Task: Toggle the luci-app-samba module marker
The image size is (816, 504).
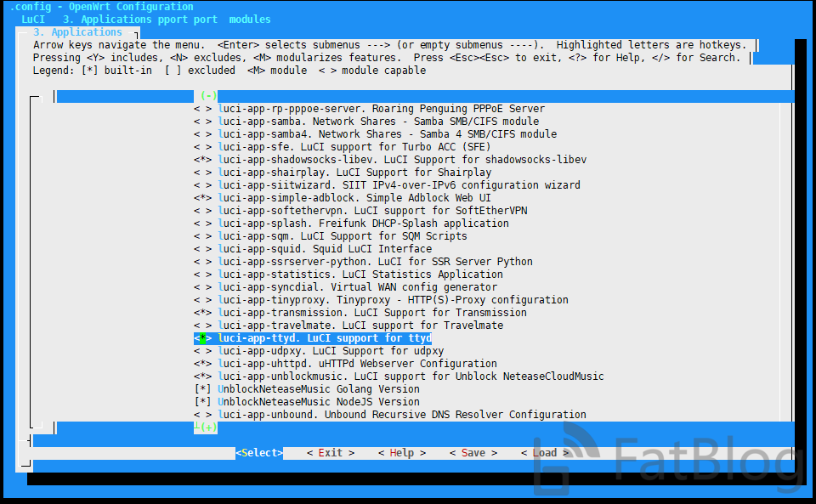Action: point(203,122)
